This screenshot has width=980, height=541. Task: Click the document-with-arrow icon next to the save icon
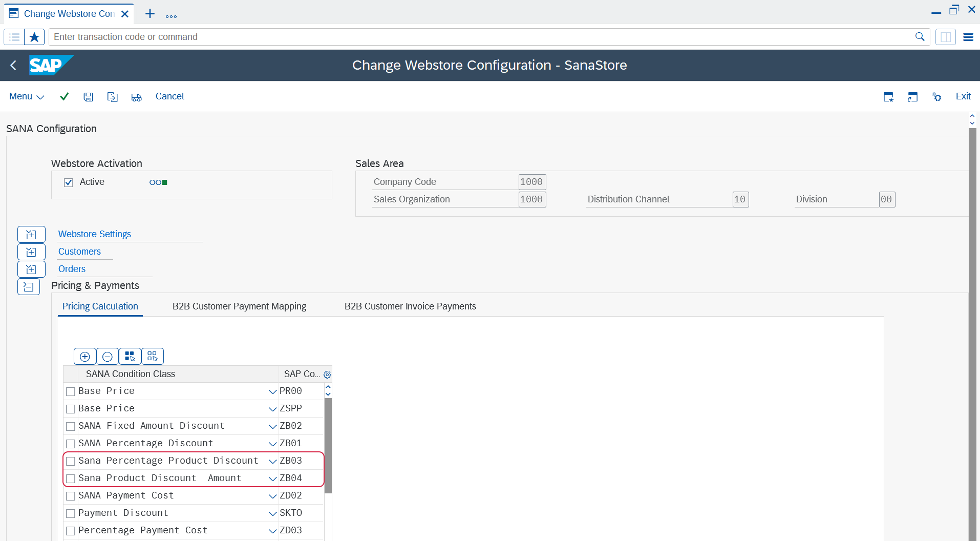click(x=112, y=97)
